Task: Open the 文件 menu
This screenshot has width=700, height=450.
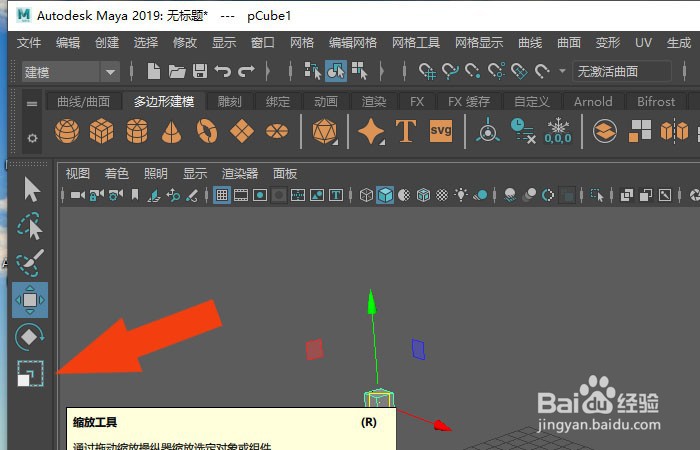Action: 29,43
